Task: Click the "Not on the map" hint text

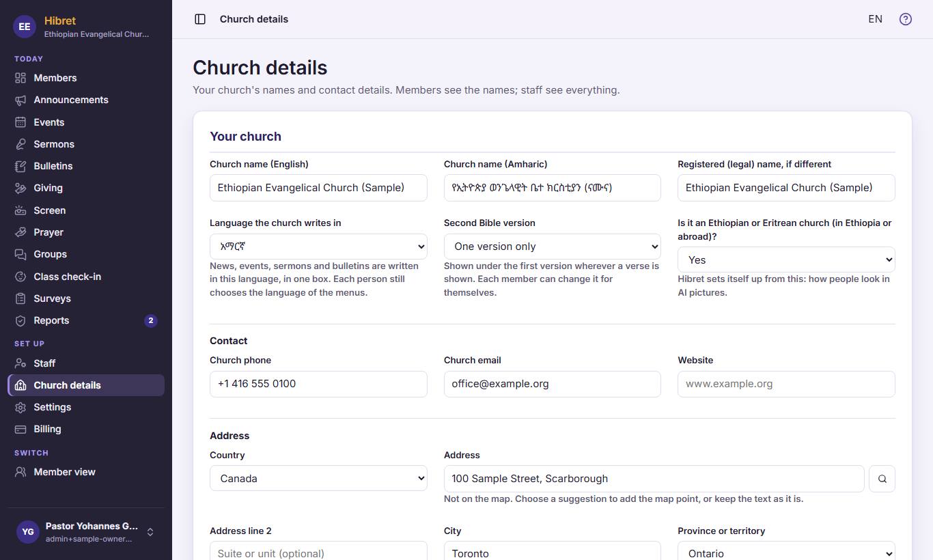Action: [x=624, y=499]
